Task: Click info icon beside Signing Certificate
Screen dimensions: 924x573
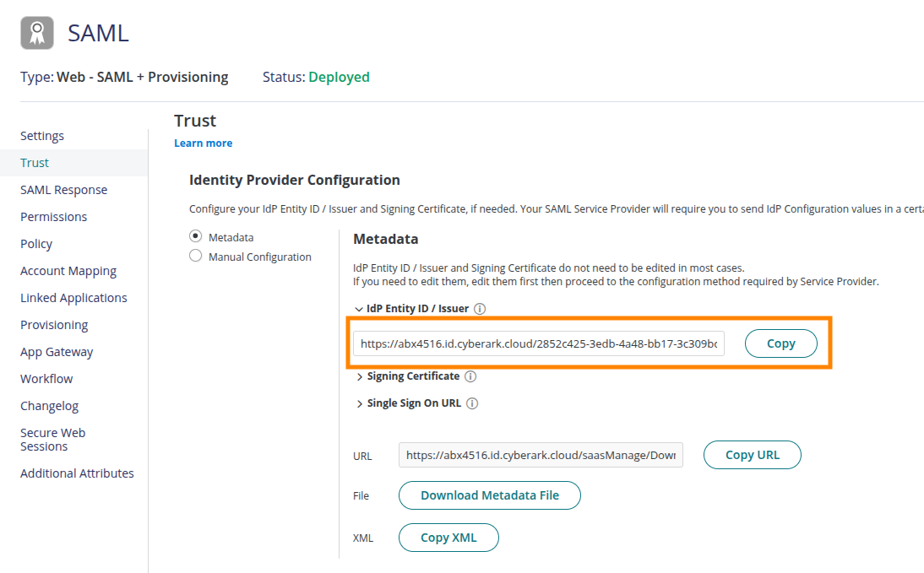Action: coord(470,376)
